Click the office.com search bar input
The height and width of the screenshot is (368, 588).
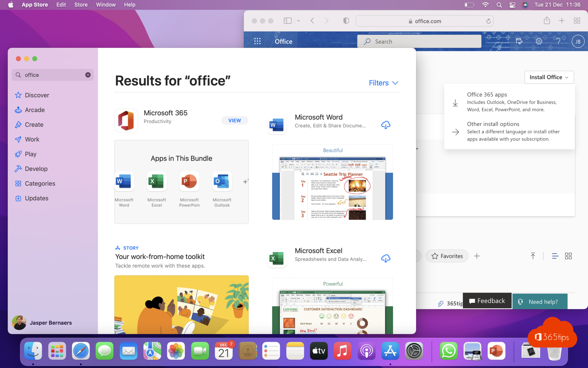(x=419, y=41)
